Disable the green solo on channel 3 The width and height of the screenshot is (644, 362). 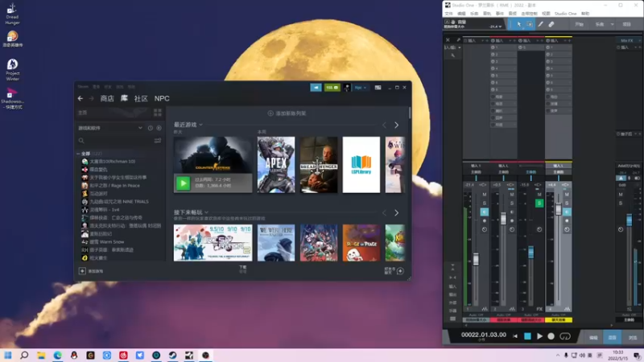539,204
